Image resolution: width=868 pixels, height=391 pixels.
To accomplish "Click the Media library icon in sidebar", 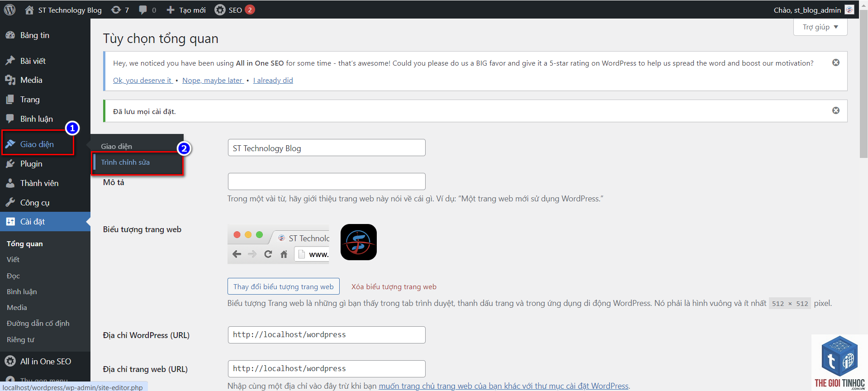I will (10, 80).
